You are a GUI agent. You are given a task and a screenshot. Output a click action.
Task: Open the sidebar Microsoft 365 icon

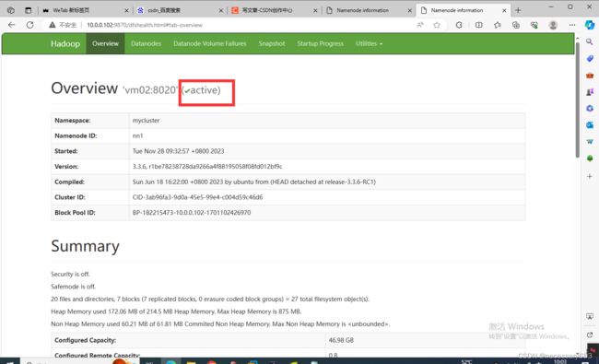tap(590, 109)
